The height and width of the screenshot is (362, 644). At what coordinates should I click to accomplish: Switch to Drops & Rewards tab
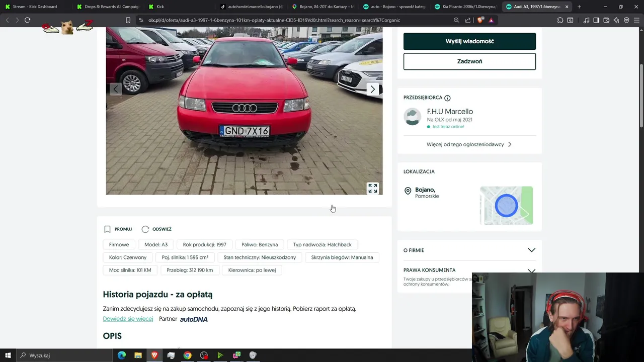pyautogui.click(x=108, y=7)
